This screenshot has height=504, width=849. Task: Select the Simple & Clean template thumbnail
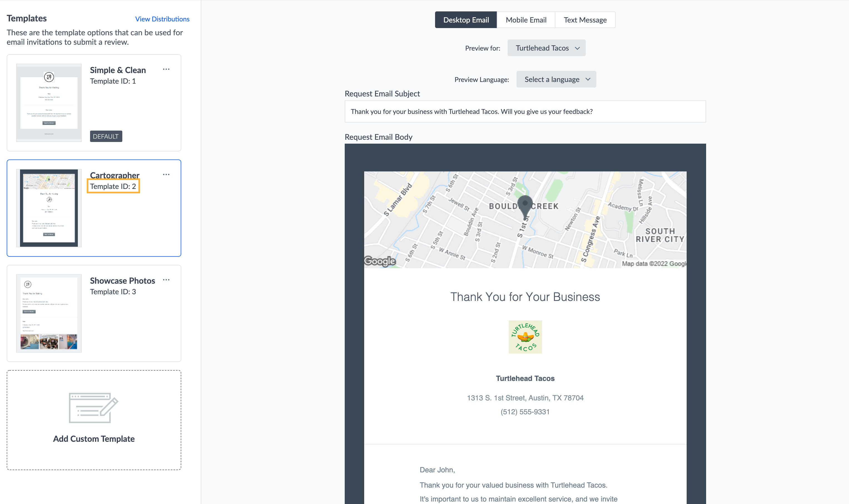49,103
